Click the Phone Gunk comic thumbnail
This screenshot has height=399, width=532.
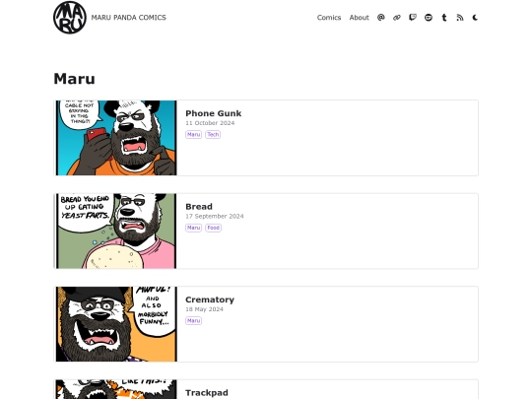click(116, 138)
